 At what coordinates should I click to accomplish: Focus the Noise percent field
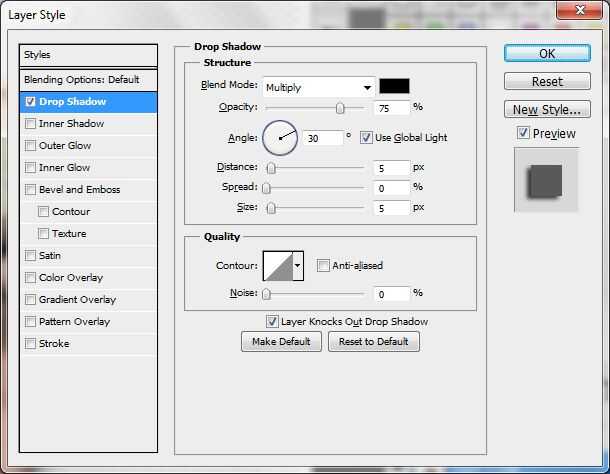click(x=392, y=294)
